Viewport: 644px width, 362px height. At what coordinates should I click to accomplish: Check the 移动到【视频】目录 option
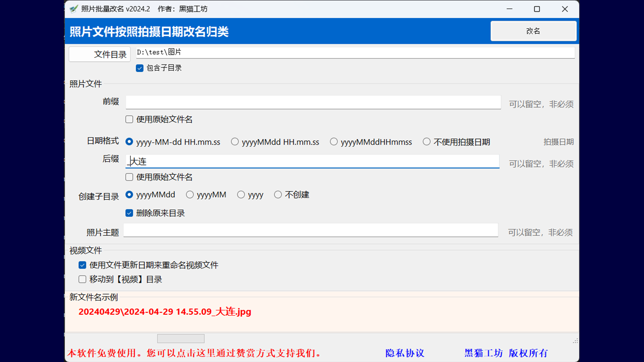click(82, 279)
